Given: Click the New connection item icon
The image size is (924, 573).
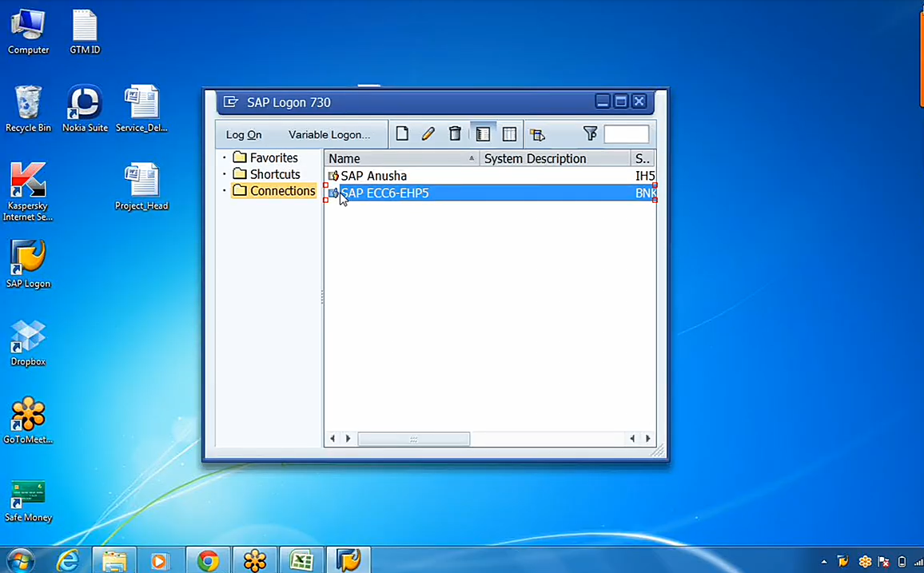Looking at the screenshot, I should coord(402,134).
